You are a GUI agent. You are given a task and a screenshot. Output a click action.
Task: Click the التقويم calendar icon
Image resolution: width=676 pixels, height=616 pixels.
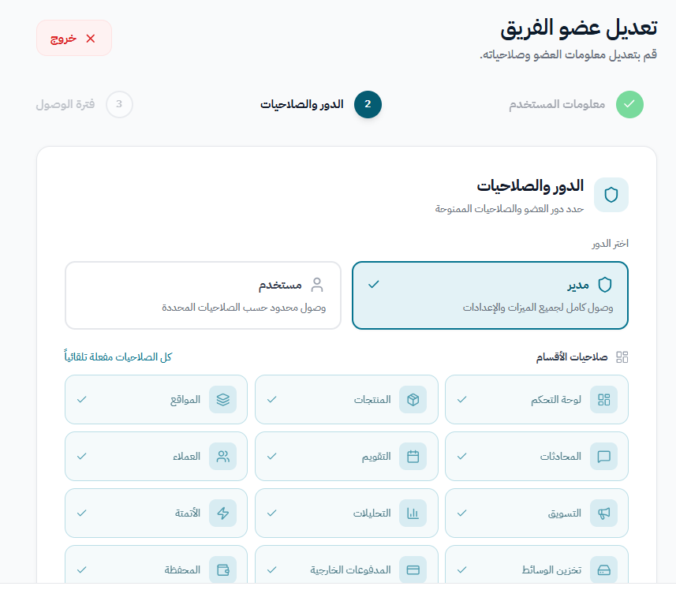413,456
